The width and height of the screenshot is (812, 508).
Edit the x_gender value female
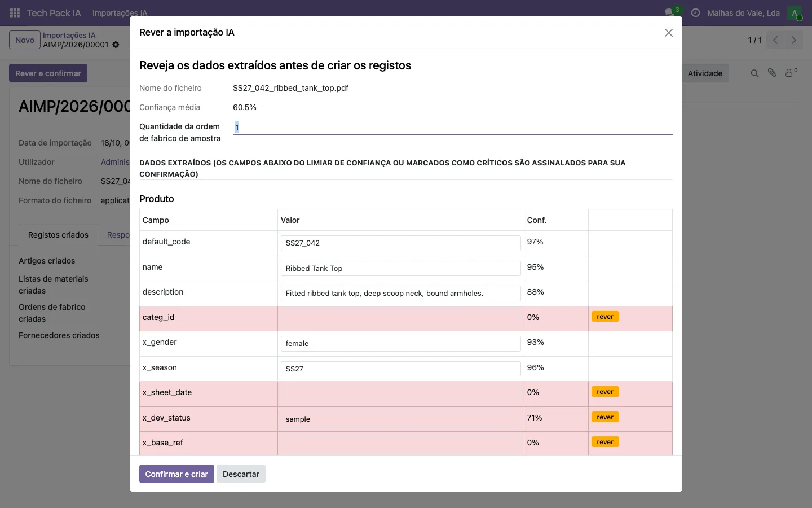coord(400,344)
